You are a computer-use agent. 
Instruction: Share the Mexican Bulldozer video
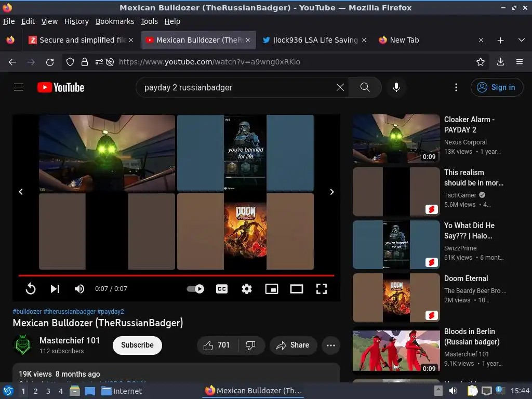tap(293, 345)
